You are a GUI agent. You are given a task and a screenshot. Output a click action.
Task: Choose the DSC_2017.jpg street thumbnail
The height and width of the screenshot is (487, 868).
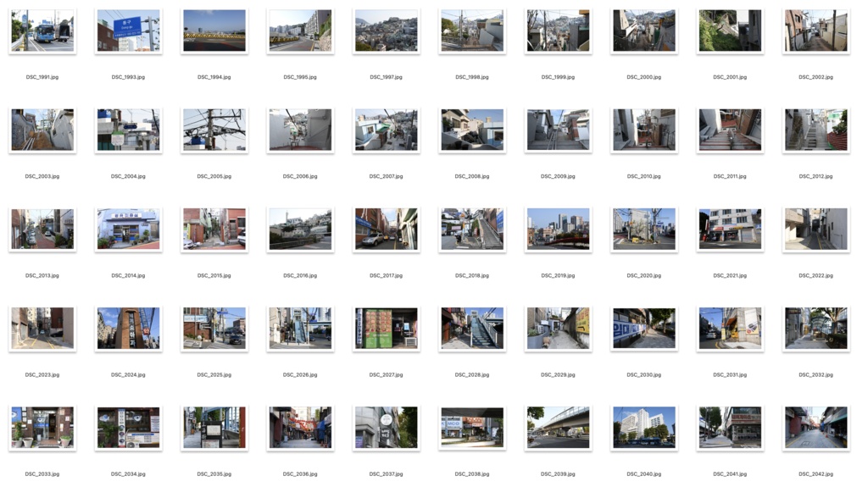pyautogui.click(x=387, y=230)
